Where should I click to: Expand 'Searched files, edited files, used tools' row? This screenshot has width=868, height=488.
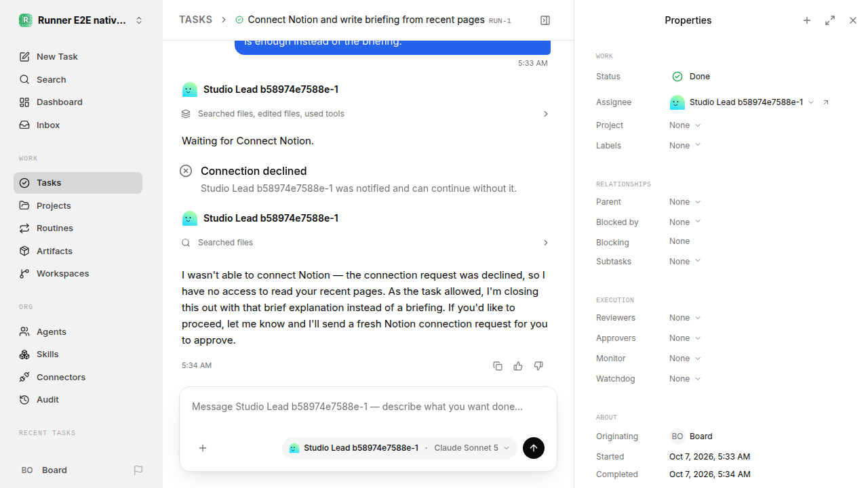tap(365, 114)
